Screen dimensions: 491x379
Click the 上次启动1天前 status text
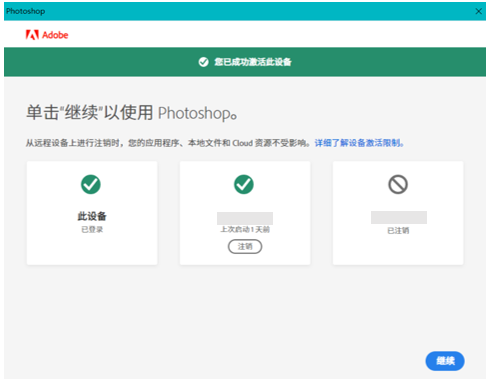click(x=245, y=229)
